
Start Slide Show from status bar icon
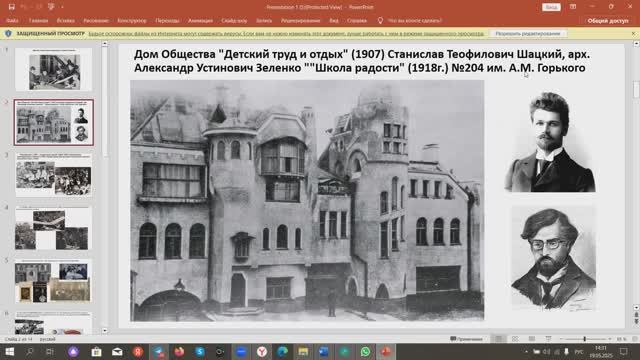548,339
